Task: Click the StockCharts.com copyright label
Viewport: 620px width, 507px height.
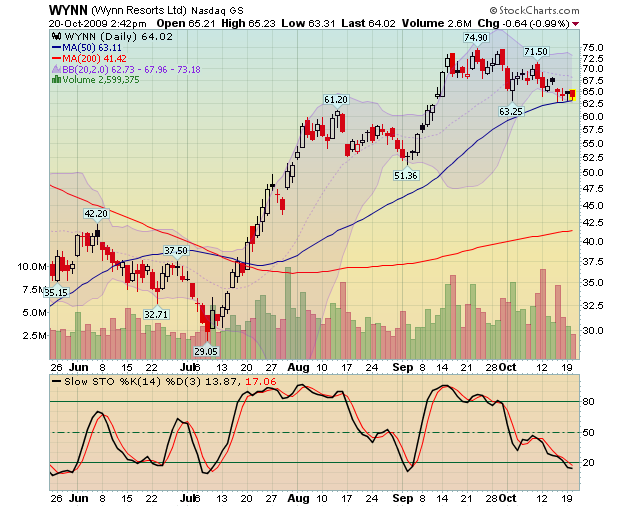Action: [534, 10]
